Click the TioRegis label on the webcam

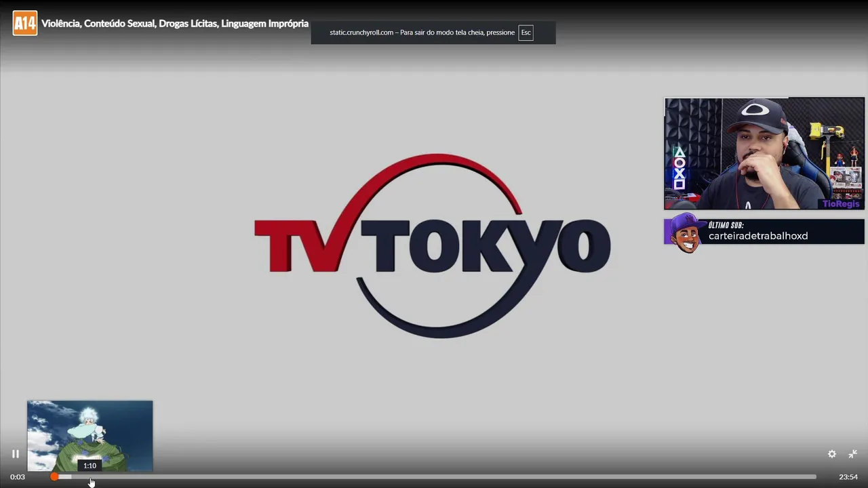click(841, 204)
